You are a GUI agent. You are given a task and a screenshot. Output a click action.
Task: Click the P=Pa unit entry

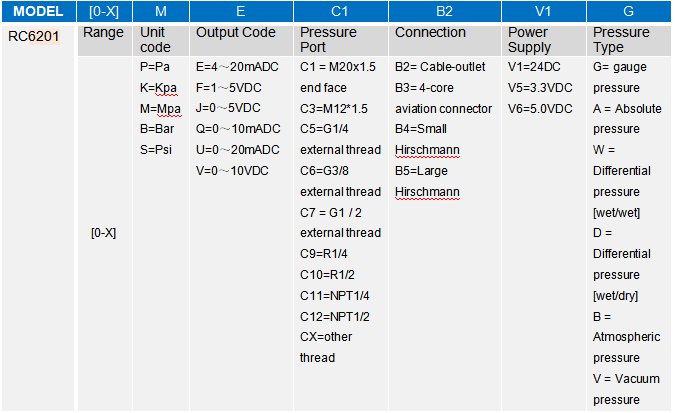point(155,67)
